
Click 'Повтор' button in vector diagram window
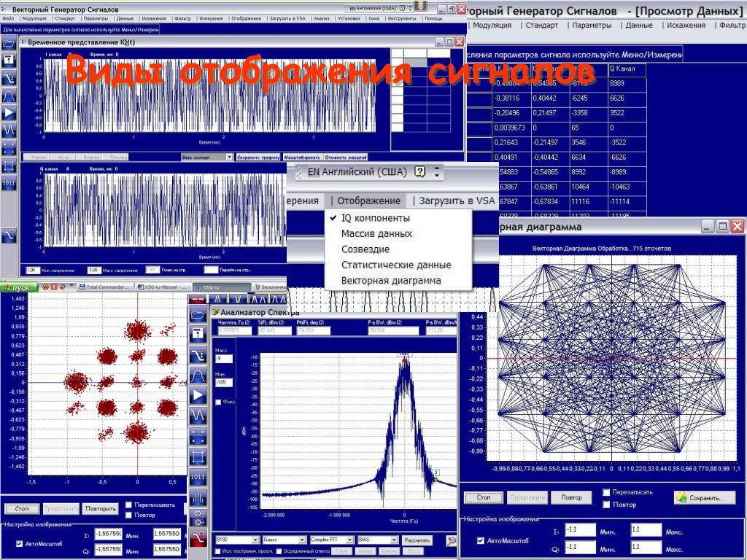(x=571, y=497)
